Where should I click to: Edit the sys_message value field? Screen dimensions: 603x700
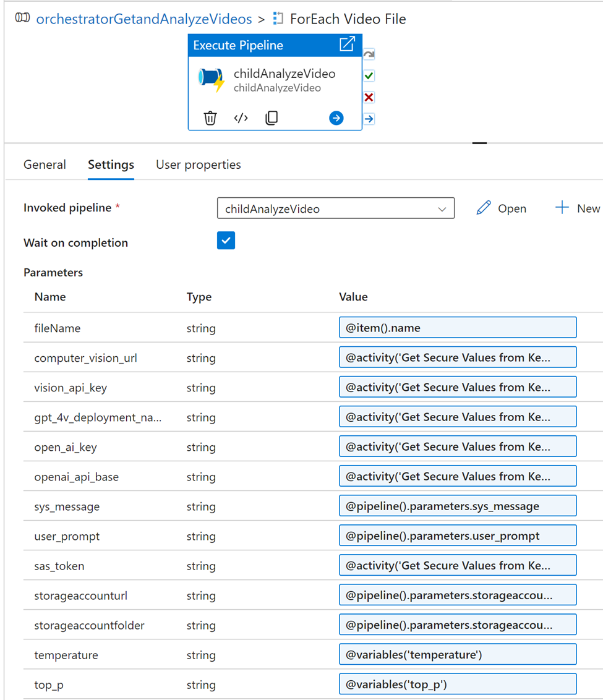click(x=458, y=506)
